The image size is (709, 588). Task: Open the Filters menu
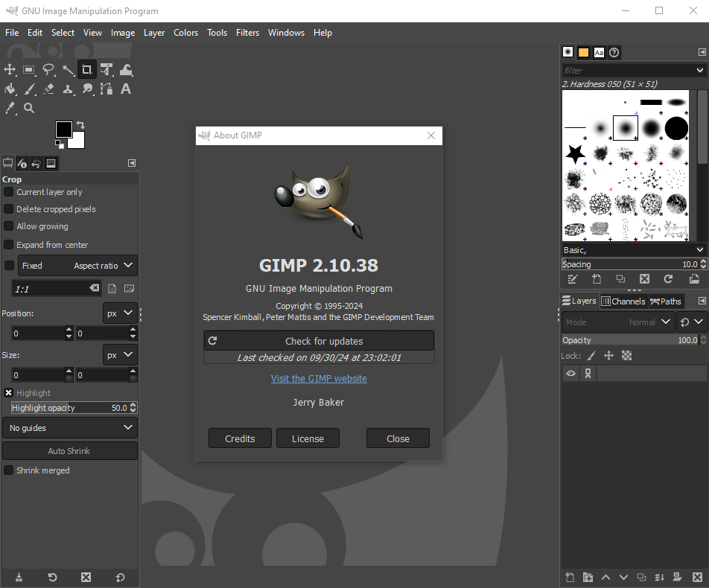click(x=247, y=33)
